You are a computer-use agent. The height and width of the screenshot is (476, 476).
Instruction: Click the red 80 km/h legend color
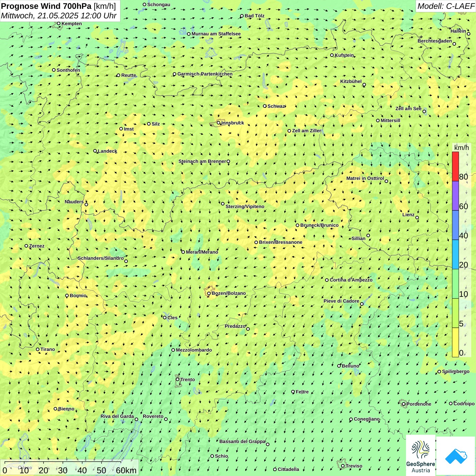[455, 166]
